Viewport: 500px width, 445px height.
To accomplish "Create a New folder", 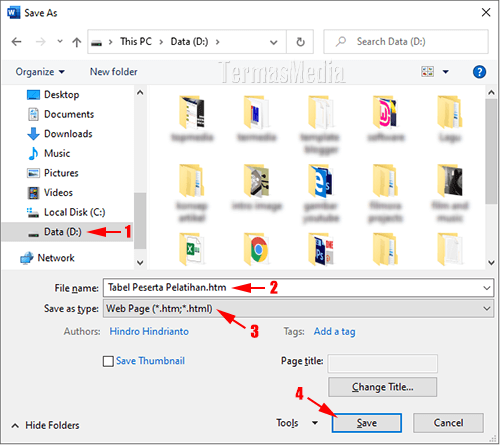I will [x=114, y=72].
